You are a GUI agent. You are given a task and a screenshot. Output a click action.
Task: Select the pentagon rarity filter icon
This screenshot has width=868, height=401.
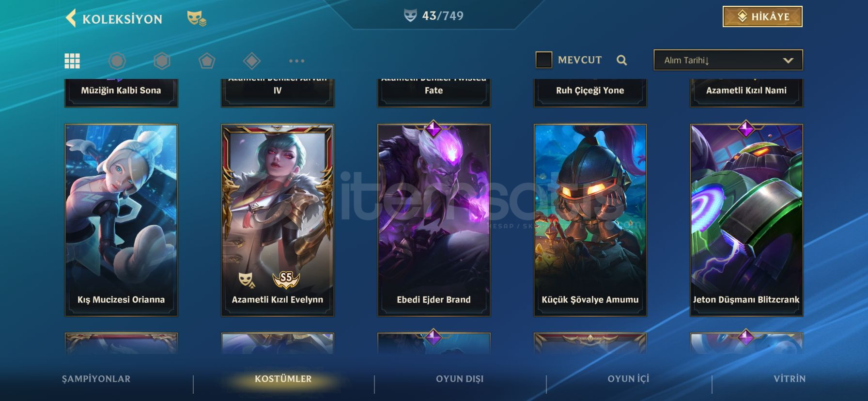point(207,61)
